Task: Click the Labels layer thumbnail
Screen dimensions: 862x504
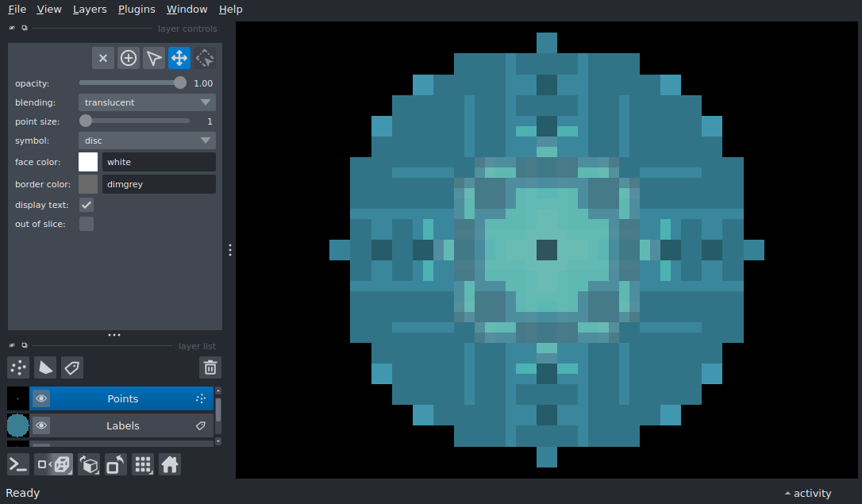Action: point(17,425)
